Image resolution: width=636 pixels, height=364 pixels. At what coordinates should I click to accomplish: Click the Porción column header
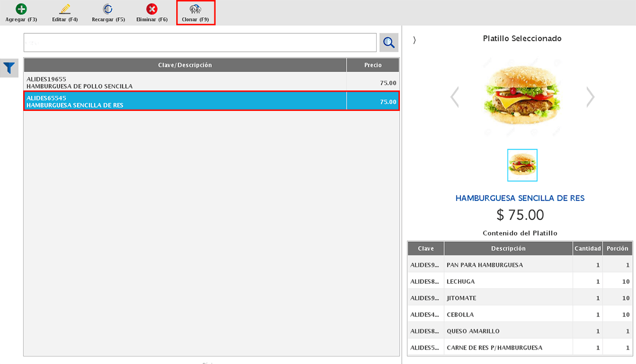click(617, 249)
